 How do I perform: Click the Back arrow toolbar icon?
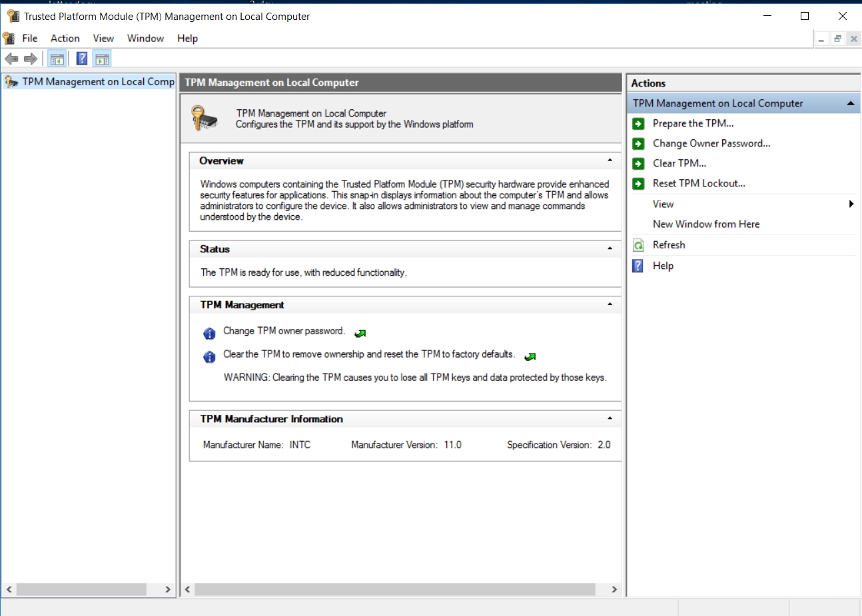click(x=11, y=59)
